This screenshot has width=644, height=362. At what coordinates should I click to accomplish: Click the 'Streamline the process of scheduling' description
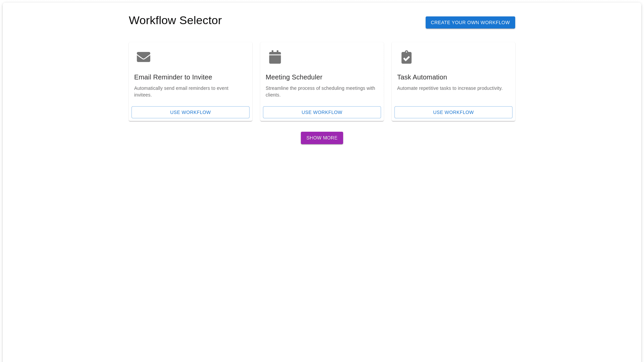click(x=320, y=91)
